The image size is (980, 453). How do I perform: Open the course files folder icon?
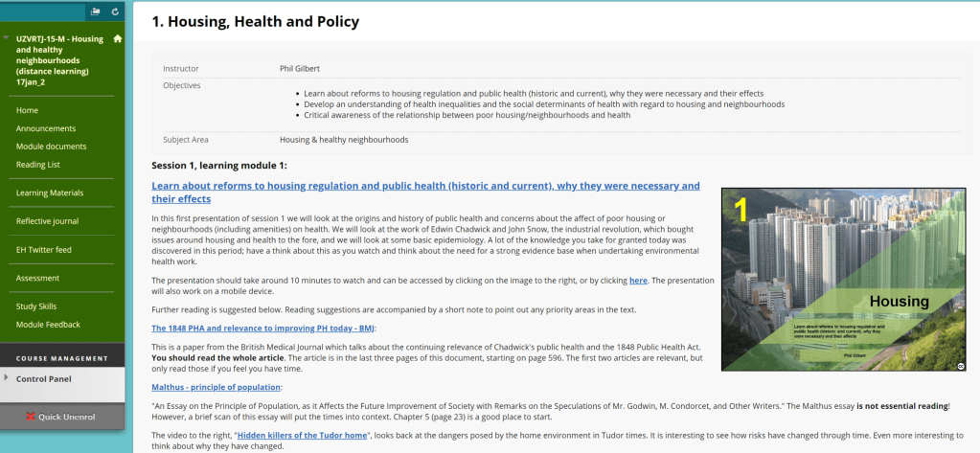95,11
